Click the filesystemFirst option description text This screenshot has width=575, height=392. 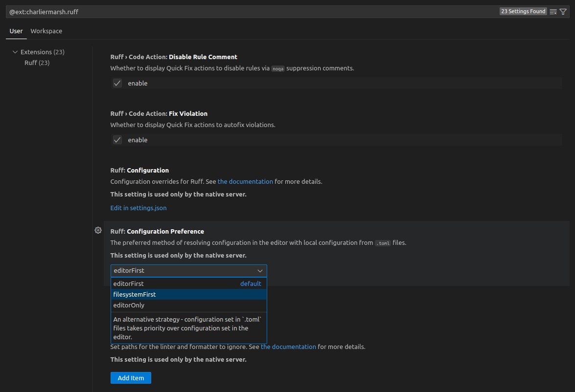pos(187,328)
